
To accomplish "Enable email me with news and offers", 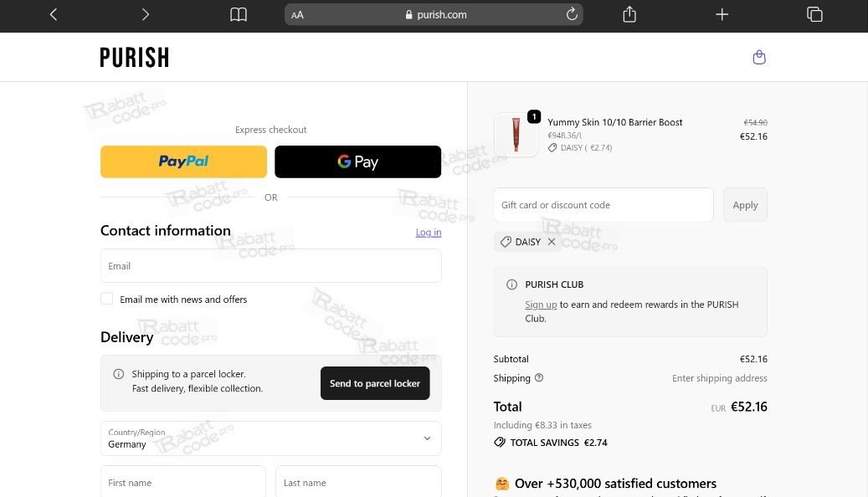I will pyautogui.click(x=107, y=299).
